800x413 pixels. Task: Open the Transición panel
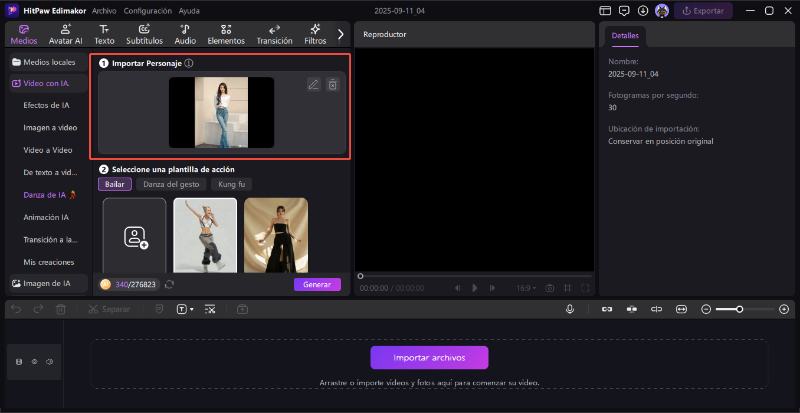274,35
